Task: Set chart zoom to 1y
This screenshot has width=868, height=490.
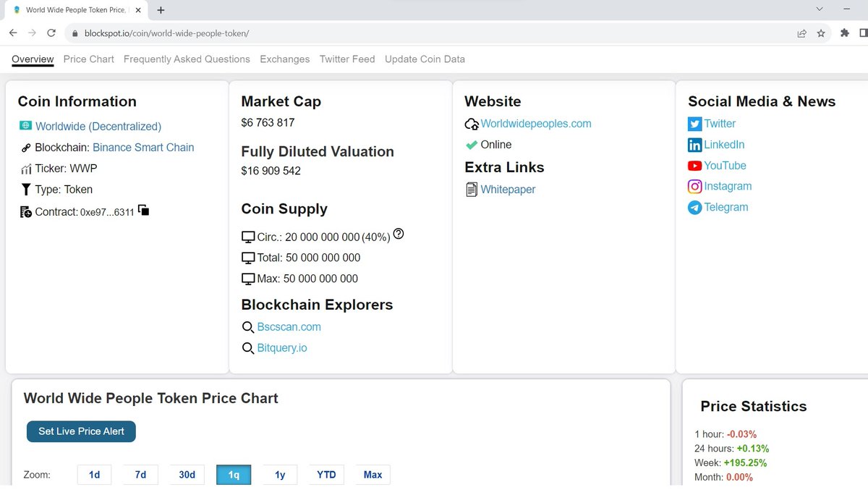Action: click(x=280, y=475)
